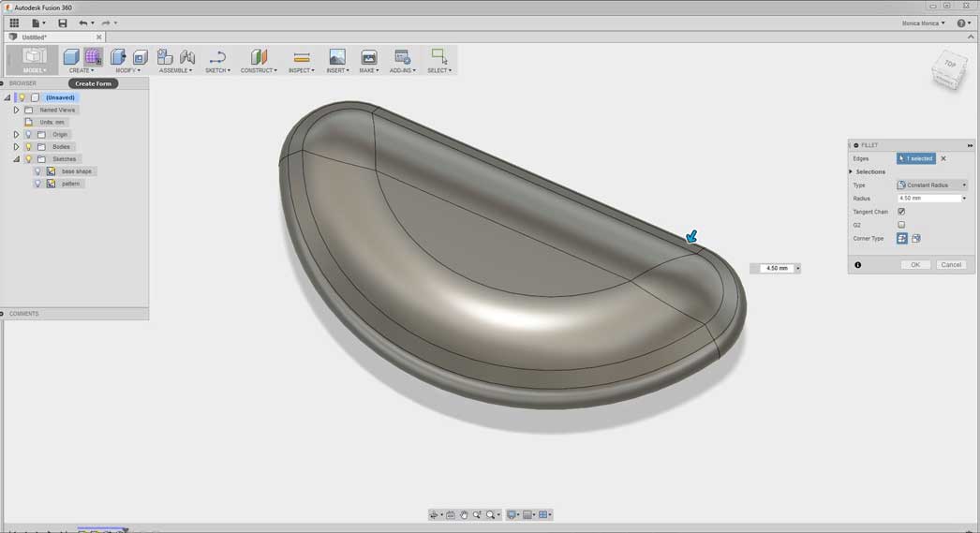Confirm the fillet with OK
The image size is (980, 533).
915,265
